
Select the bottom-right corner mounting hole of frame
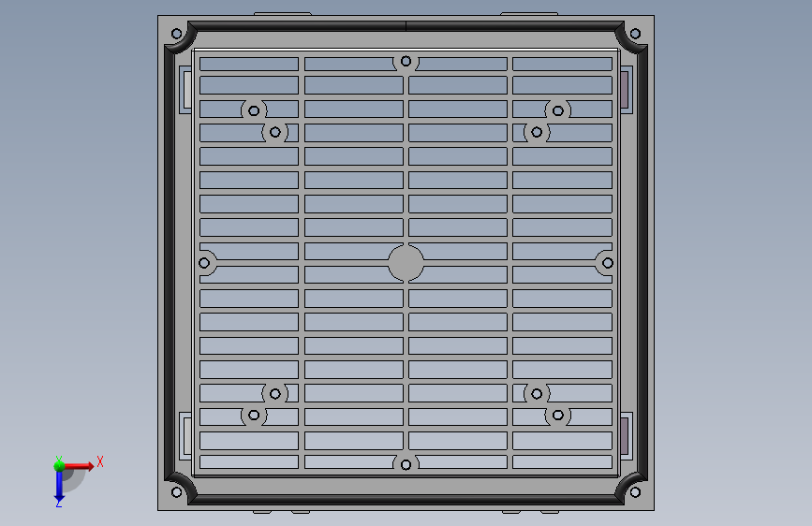click(635, 491)
